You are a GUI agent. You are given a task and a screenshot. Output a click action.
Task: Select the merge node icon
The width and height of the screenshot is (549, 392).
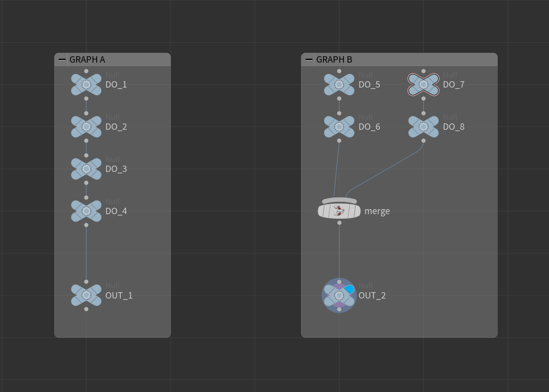(x=339, y=211)
